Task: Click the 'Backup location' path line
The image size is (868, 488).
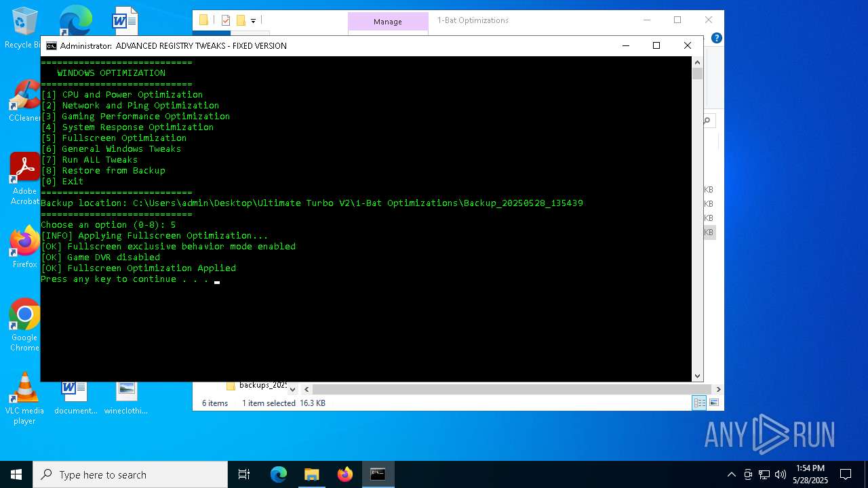Action: [312, 203]
